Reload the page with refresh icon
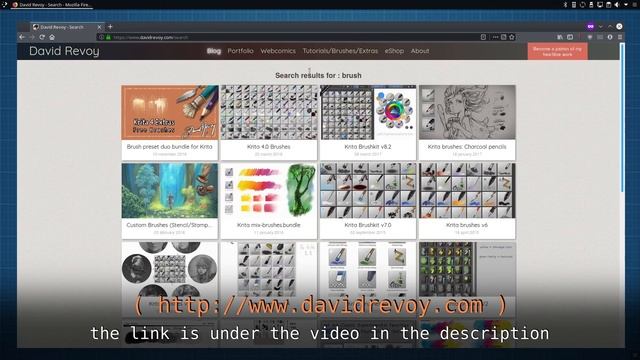Viewport: 640px width, 360px height. (x=42, y=37)
